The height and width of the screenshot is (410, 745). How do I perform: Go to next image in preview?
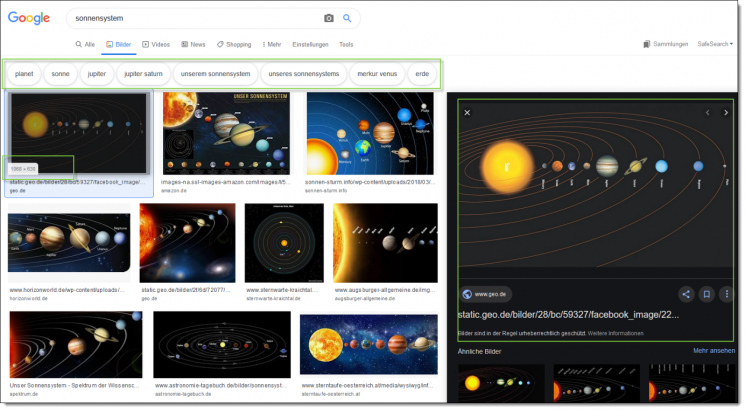(x=726, y=113)
